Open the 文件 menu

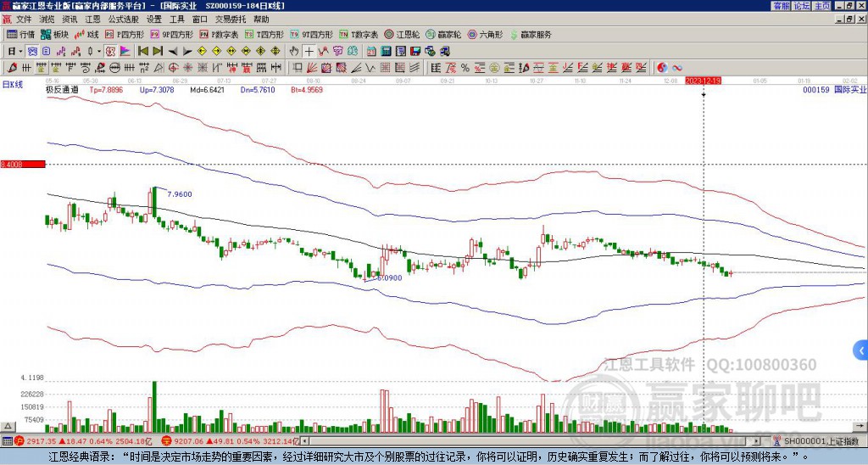pos(23,20)
